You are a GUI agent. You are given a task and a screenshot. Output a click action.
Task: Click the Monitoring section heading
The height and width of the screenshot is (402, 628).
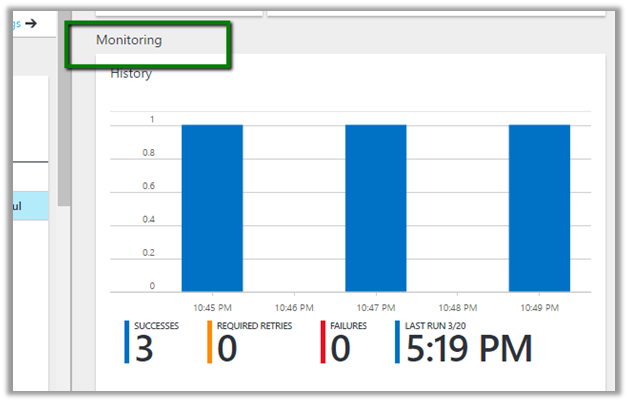[x=129, y=40]
